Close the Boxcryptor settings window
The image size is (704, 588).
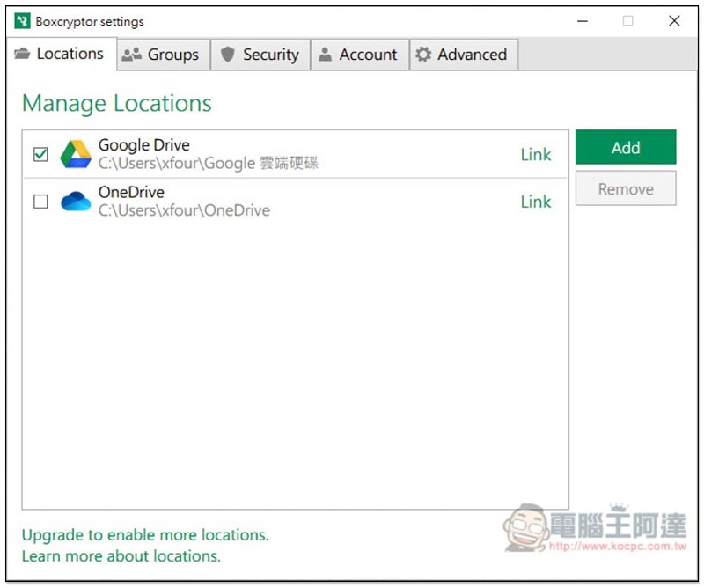pyautogui.click(x=674, y=21)
